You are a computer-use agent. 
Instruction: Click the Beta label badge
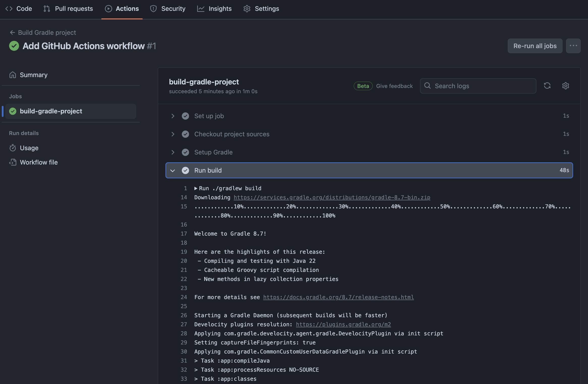(x=363, y=86)
